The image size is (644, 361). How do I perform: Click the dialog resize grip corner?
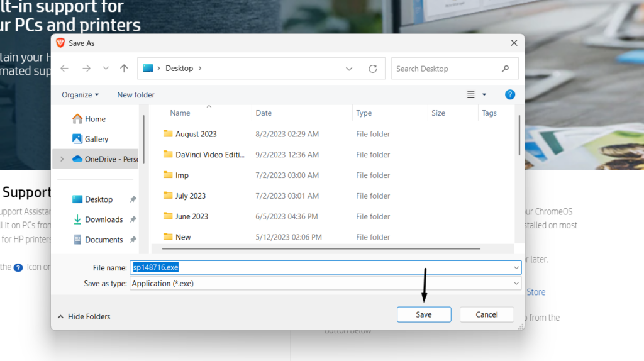[x=520, y=327]
